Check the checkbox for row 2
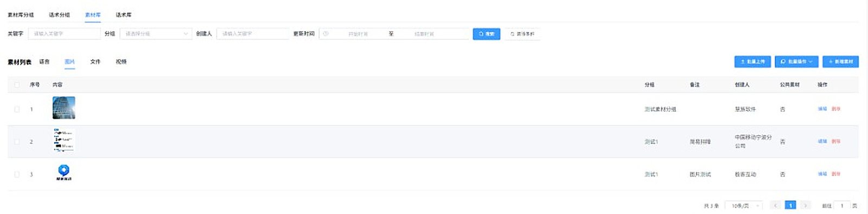This screenshot has height=214, width=868. pyautogui.click(x=17, y=141)
